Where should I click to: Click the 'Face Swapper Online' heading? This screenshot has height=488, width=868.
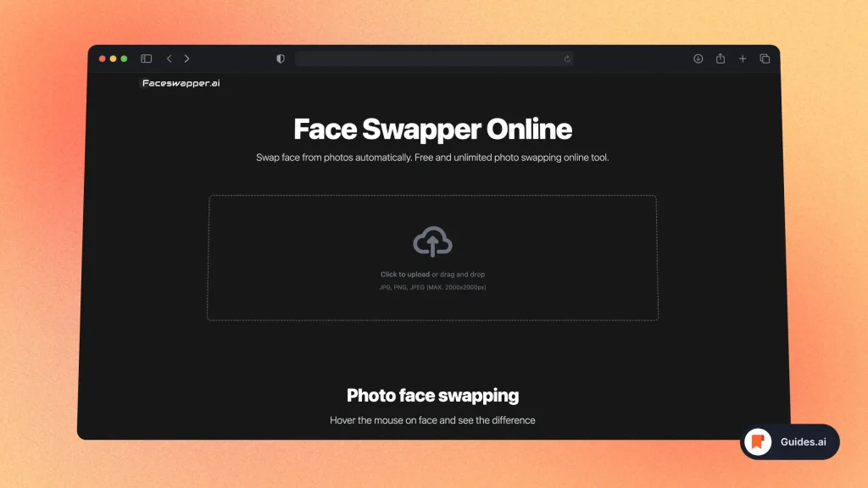click(432, 130)
